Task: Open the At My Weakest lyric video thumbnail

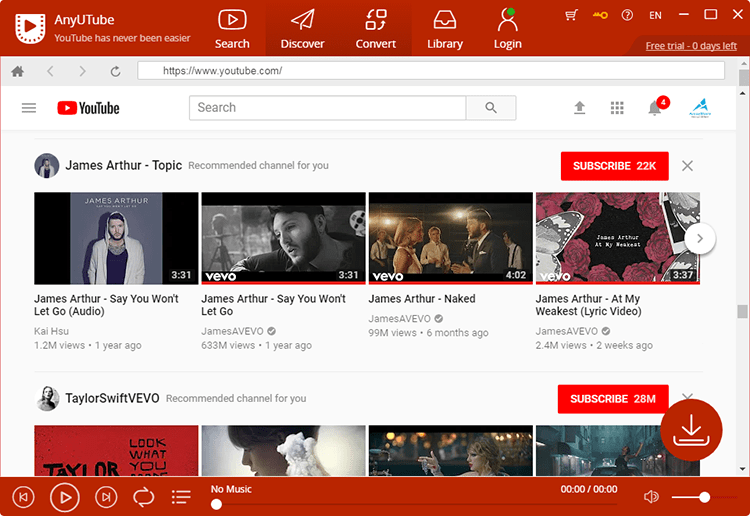Action: click(618, 238)
